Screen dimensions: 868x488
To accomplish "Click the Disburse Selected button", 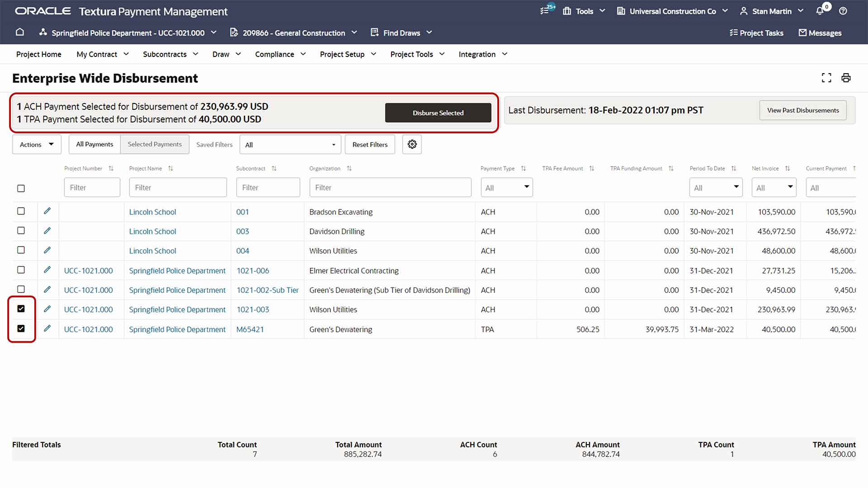I will 438,113.
